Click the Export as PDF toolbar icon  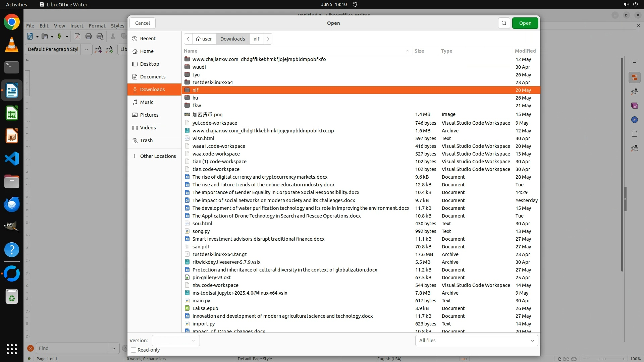[77, 37]
